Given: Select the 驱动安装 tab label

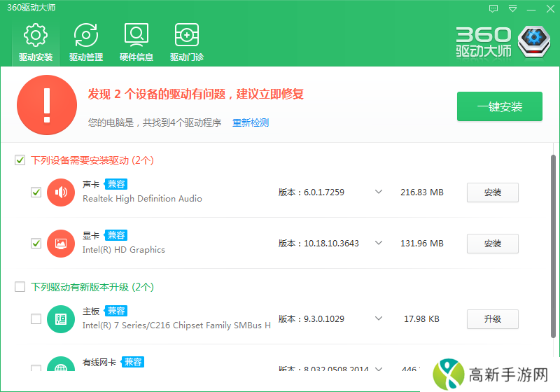Looking at the screenshot, I should tap(36, 57).
